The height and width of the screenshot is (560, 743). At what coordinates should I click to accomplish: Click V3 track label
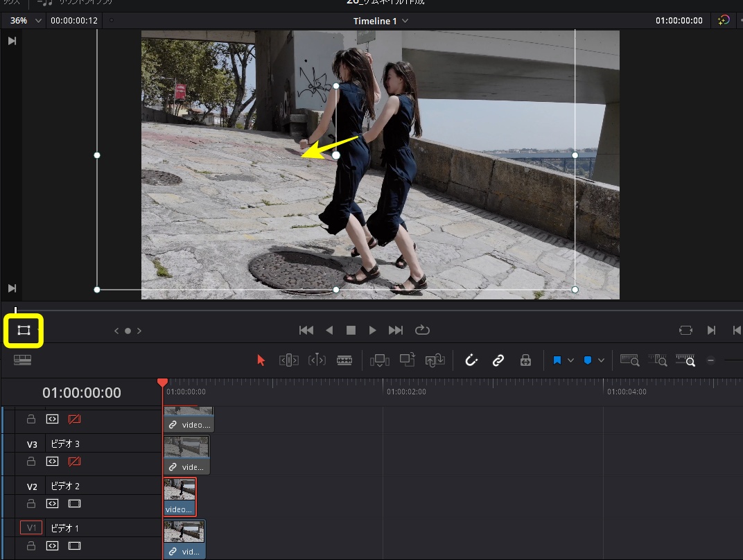coord(32,444)
